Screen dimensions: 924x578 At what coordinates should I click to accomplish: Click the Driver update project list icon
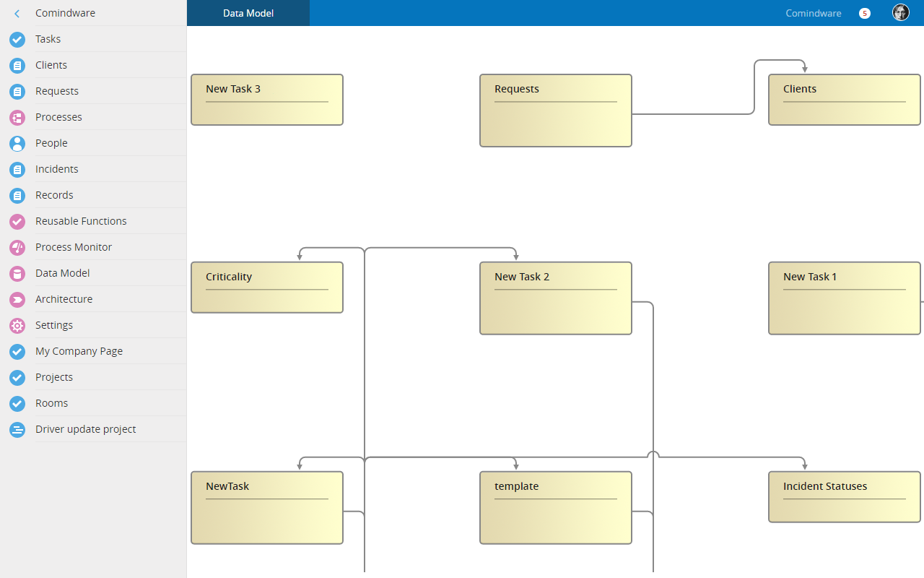[x=17, y=429]
